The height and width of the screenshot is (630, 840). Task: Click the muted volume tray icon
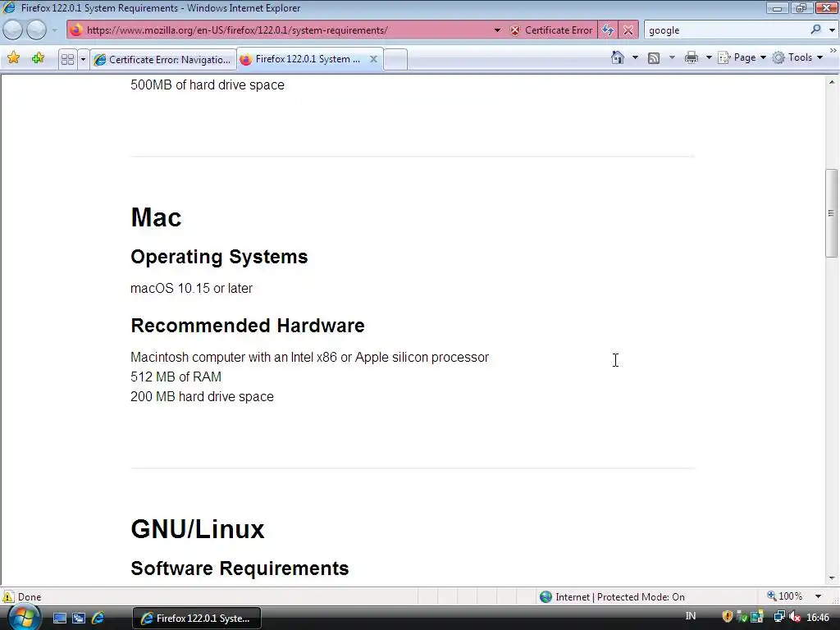coord(795,617)
